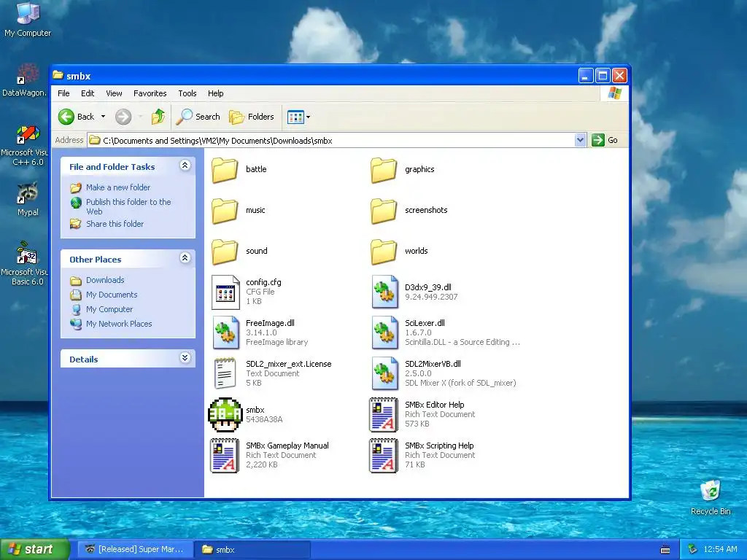Click the Start button
The height and width of the screenshot is (560, 747).
[x=35, y=550]
